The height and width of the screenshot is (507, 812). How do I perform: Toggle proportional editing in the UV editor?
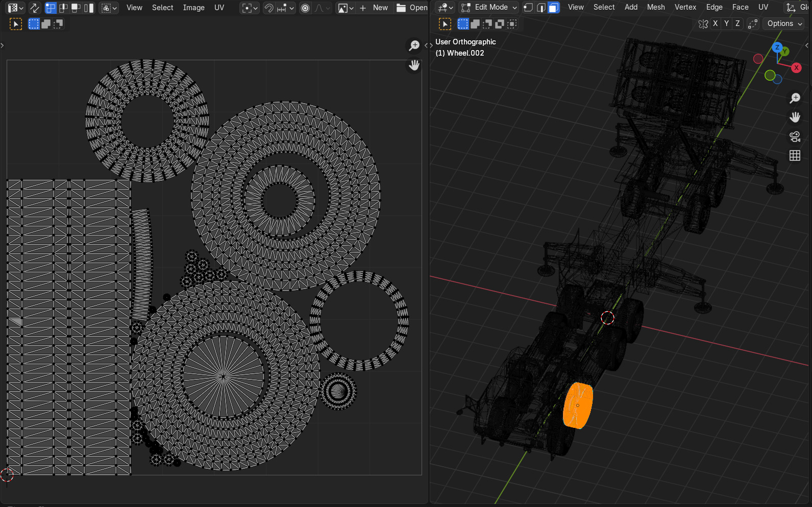click(305, 8)
